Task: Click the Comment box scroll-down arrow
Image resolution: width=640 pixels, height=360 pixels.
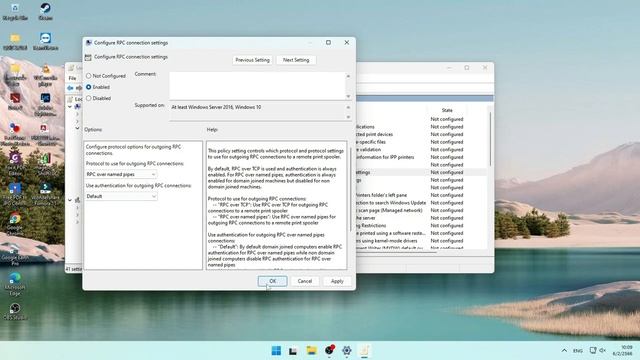Action: point(348,96)
